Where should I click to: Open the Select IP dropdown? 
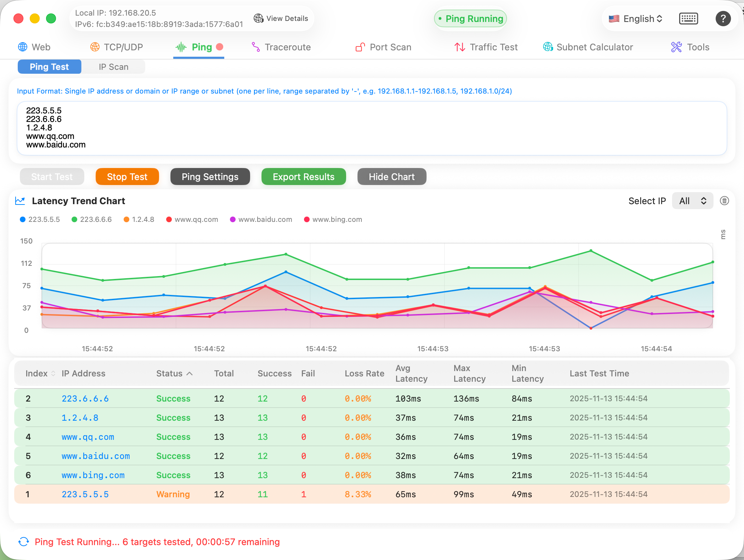692,201
